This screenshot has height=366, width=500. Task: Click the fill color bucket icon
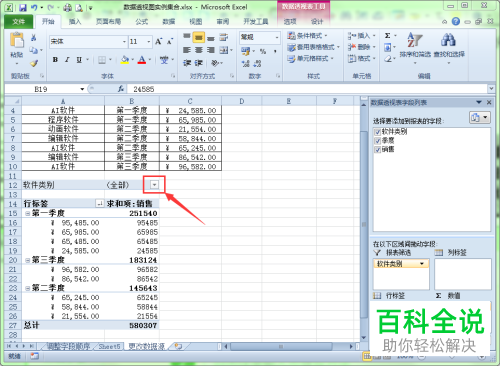tap(125, 60)
